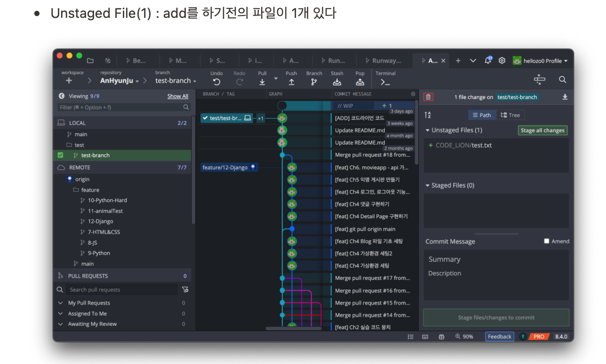Image resolution: width=606 pixels, height=364 pixels.
Task: Open graph column settings gear
Action: (413, 94)
